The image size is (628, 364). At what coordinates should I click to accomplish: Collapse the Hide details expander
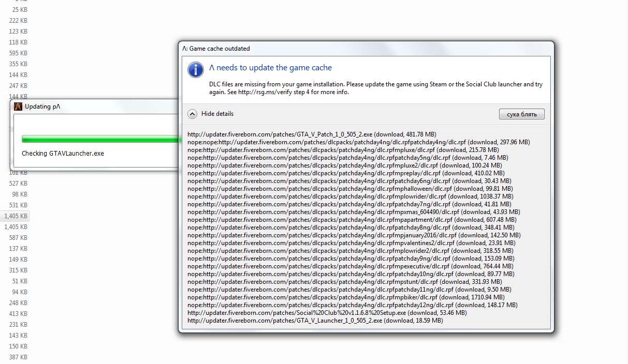coord(192,114)
